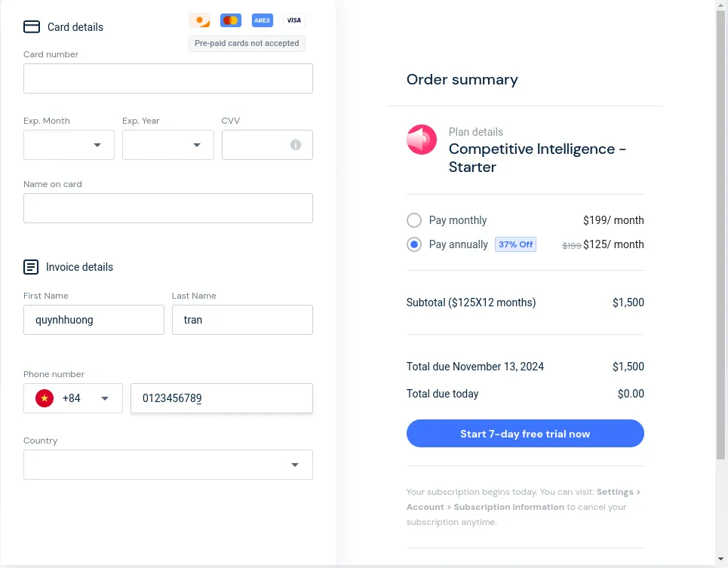Viewport: 728px width, 568px height.
Task: Open the Exp. Month dropdown
Action: pos(69,145)
